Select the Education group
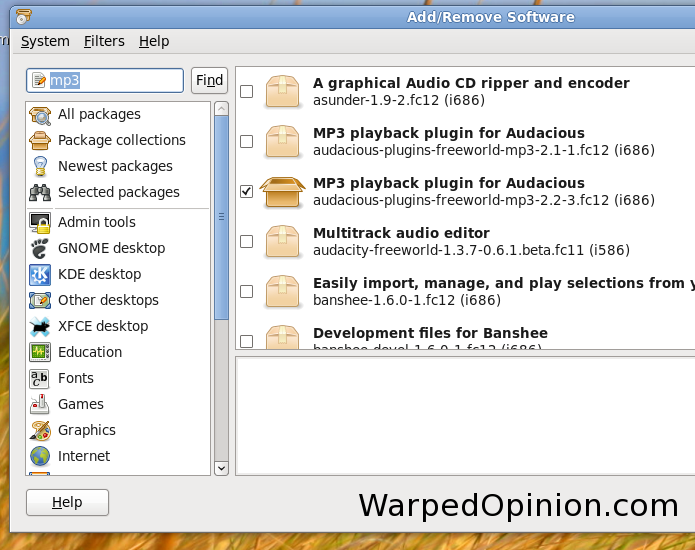Image resolution: width=695 pixels, height=550 pixels. 118,352
